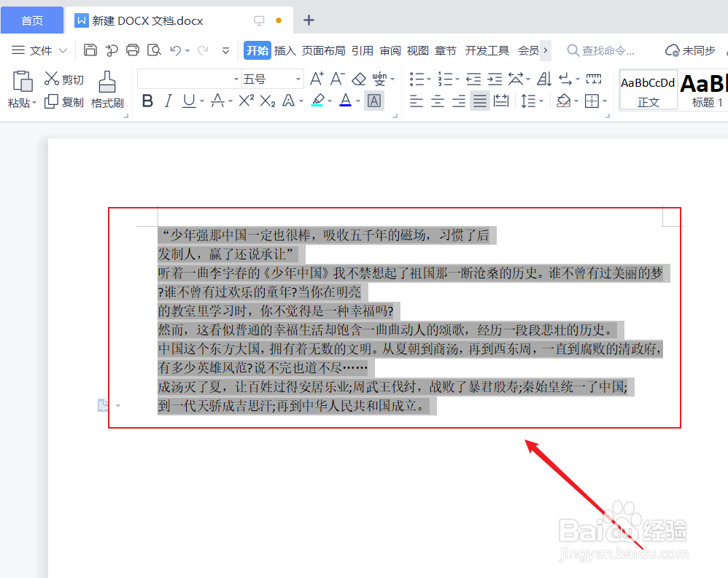Apply superscript formatting
Image resolution: width=728 pixels, height=578 pixels.
coord(247,101)
